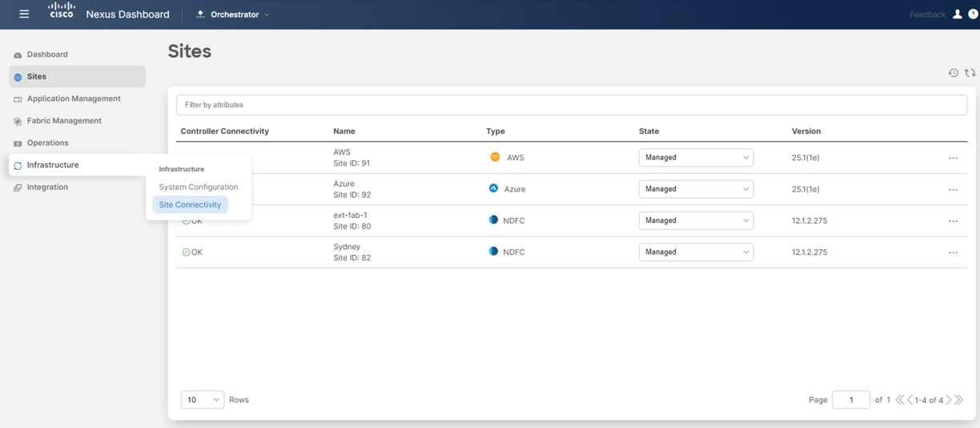Click the Operations sidebar icon
980x428 pixels.
point(18,143)
